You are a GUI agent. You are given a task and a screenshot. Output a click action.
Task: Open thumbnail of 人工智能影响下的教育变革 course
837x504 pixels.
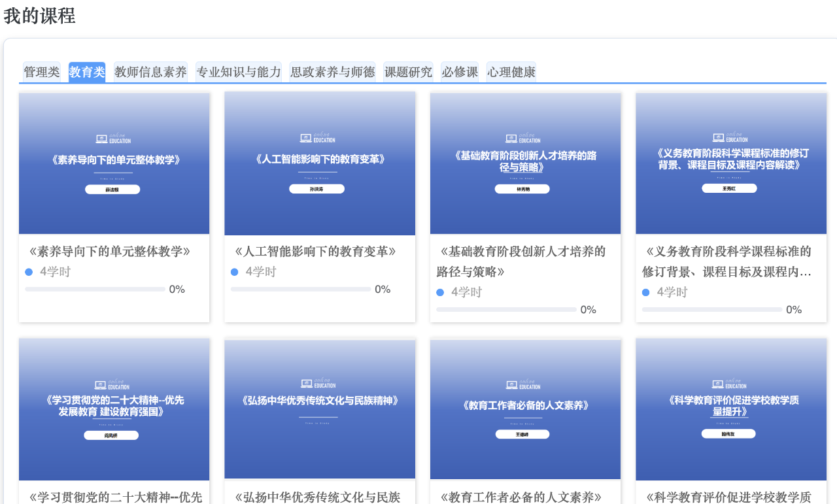[x=320, y=163]
